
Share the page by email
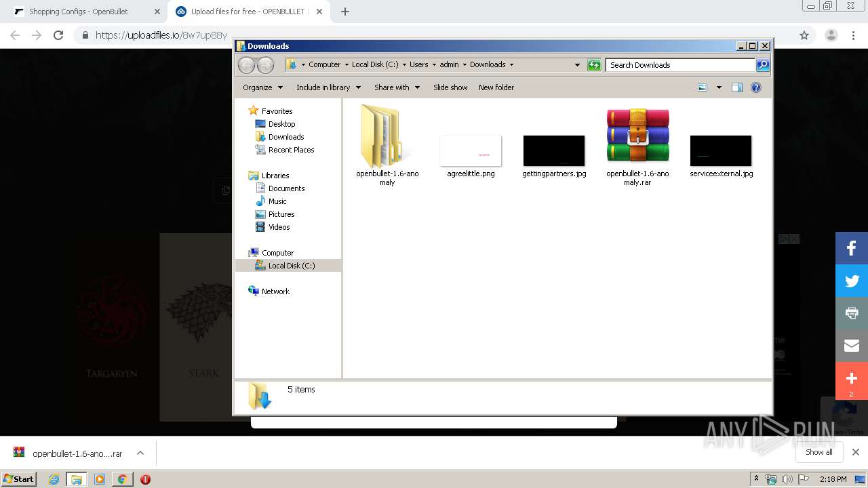click(x=852, y=346)
